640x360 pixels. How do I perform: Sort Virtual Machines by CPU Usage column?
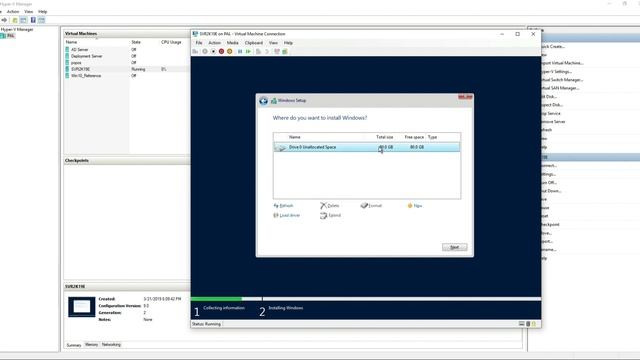171,42
